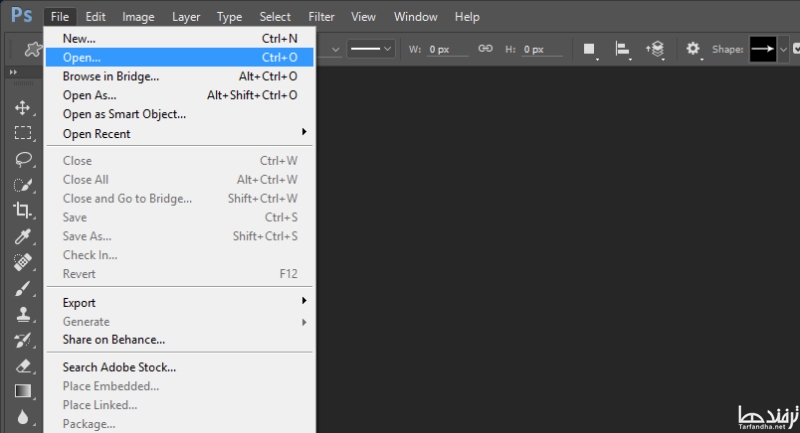Select the History Brush tool
This screenshot has width=800, height=433.
point(22,340)
